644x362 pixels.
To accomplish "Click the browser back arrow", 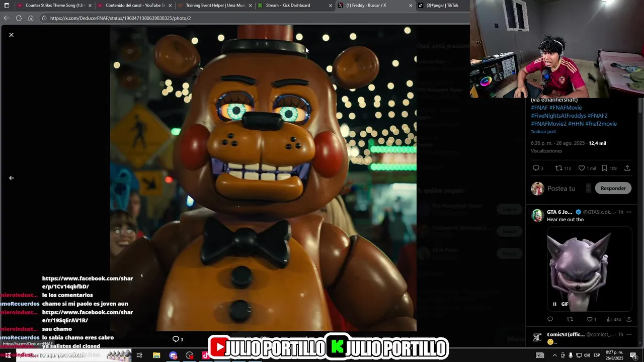I will [x=6, y=18].
